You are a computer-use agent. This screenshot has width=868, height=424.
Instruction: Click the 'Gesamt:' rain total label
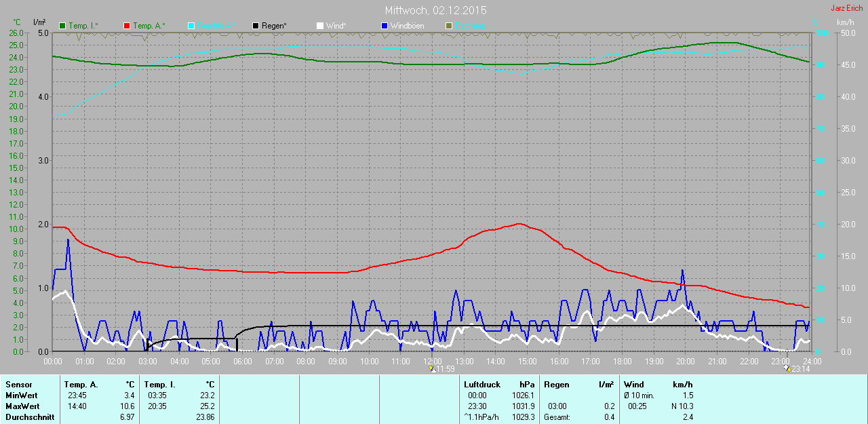point(557,417)
